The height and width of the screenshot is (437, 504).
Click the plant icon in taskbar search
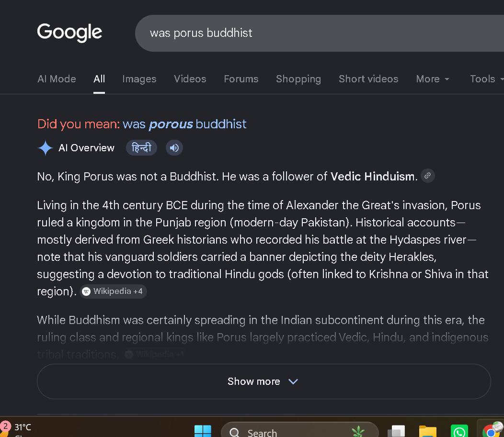click(358, 431)
